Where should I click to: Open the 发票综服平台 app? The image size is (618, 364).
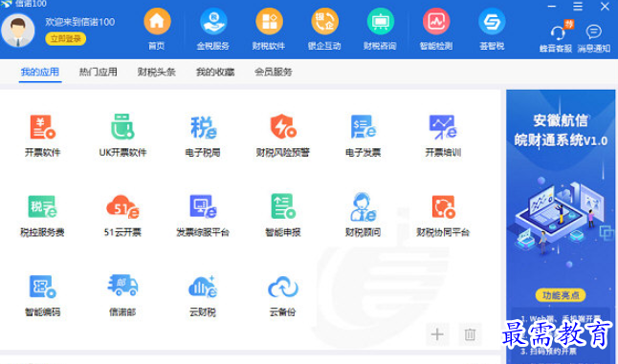pyautogui.click(x=203, y=215)
